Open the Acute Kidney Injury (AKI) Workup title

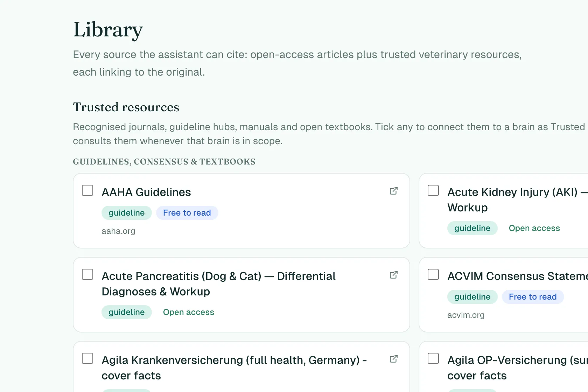[518, 200]
